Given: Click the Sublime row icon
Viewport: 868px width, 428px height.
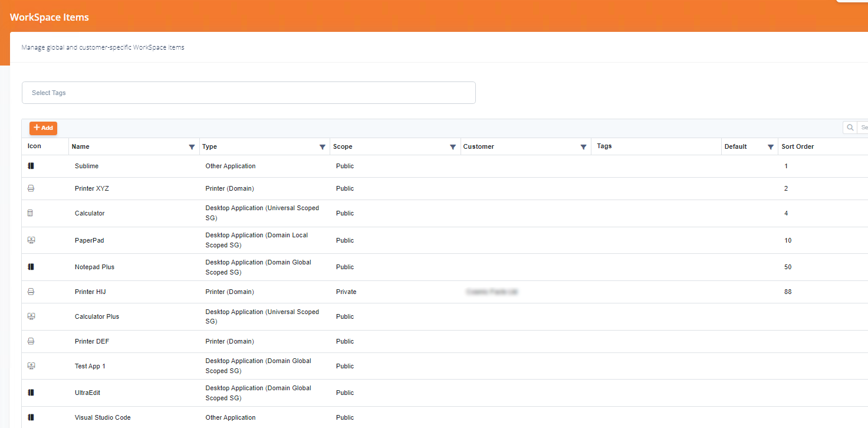Looking at the screenshot, I should coord(31,166).
